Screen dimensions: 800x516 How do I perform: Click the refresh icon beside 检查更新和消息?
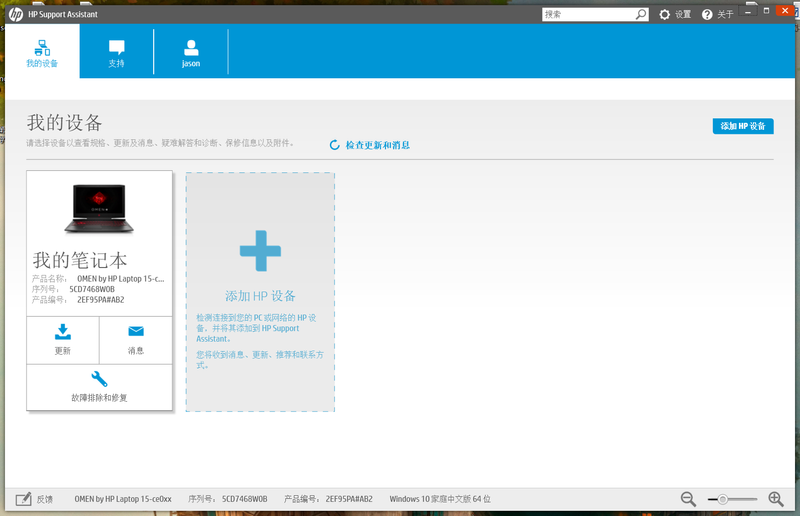coord(335,145)
